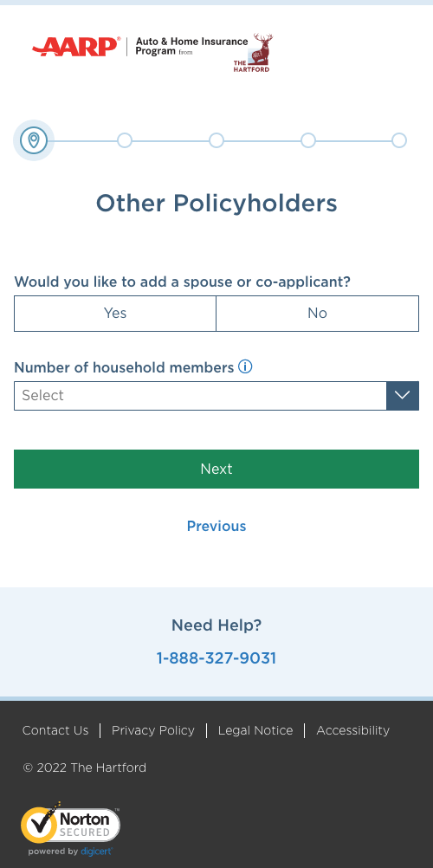Open the Legal Notice footer link
This screenshot has height=868, width=433.
[255, 730]
